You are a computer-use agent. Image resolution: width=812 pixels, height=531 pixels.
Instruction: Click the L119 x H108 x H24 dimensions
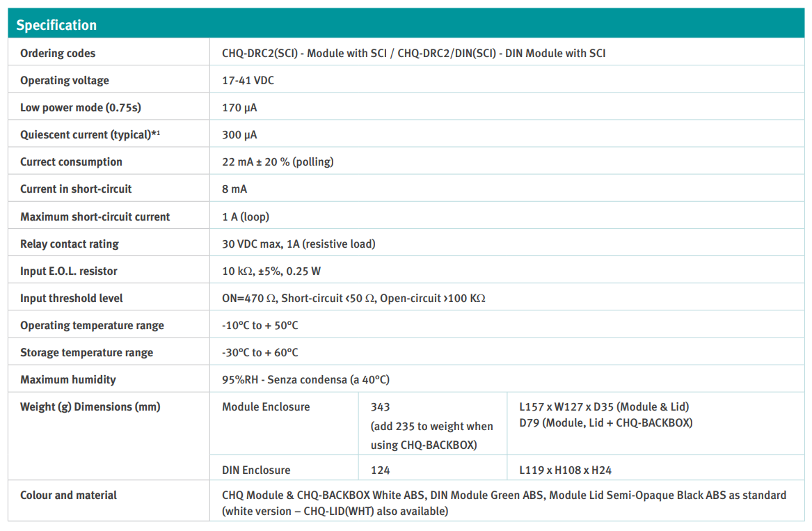(565, 470)
